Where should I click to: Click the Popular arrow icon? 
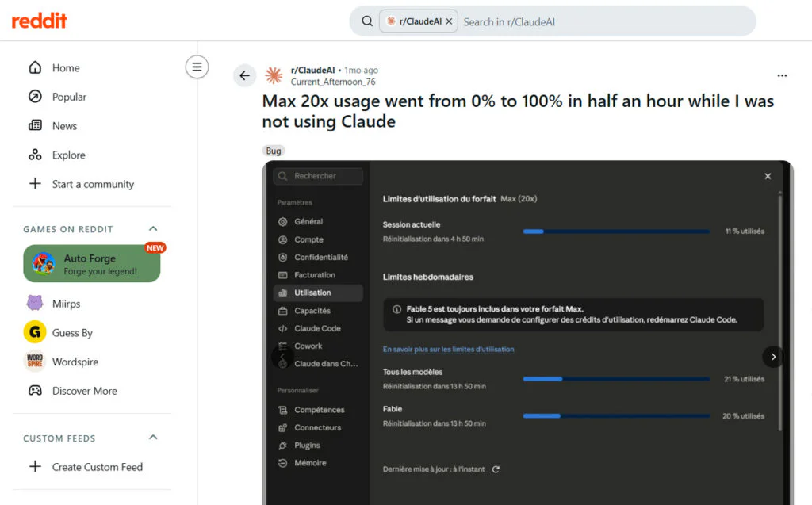coord(35,97)
